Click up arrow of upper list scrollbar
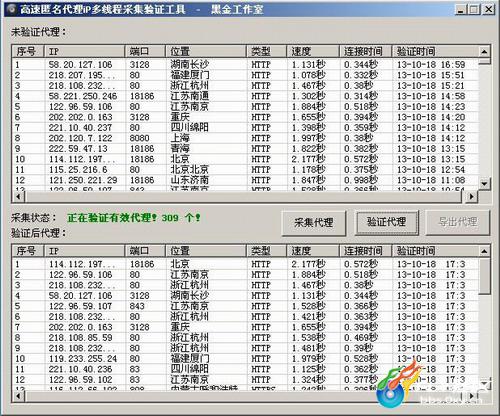This screenshot has height=416, width=500. [x=484, y=52]
